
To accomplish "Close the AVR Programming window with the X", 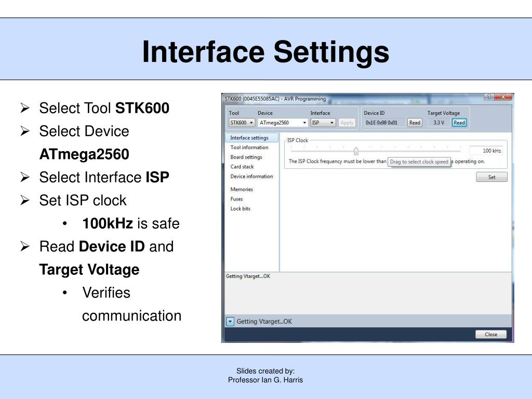I will (503, 97).
